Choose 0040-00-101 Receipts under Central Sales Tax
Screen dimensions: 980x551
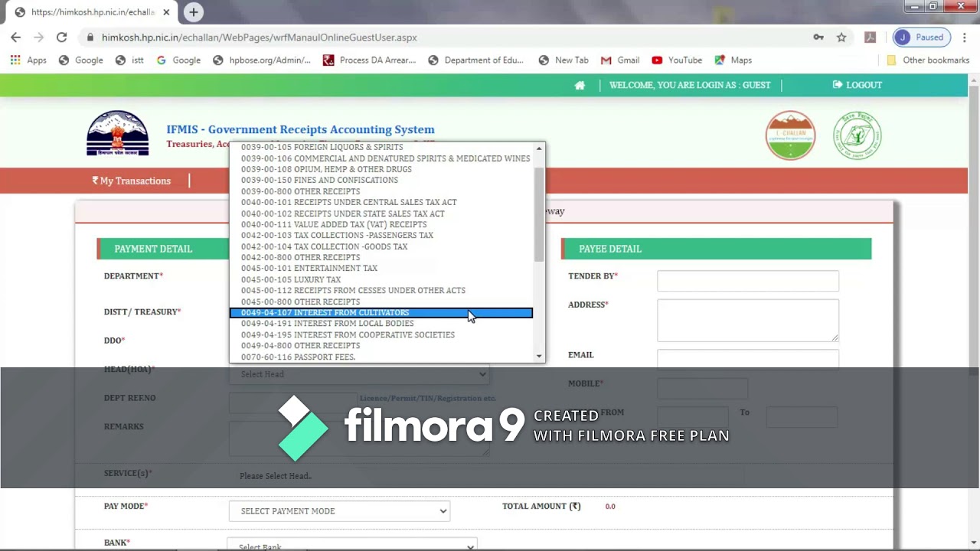click(381, 202)
